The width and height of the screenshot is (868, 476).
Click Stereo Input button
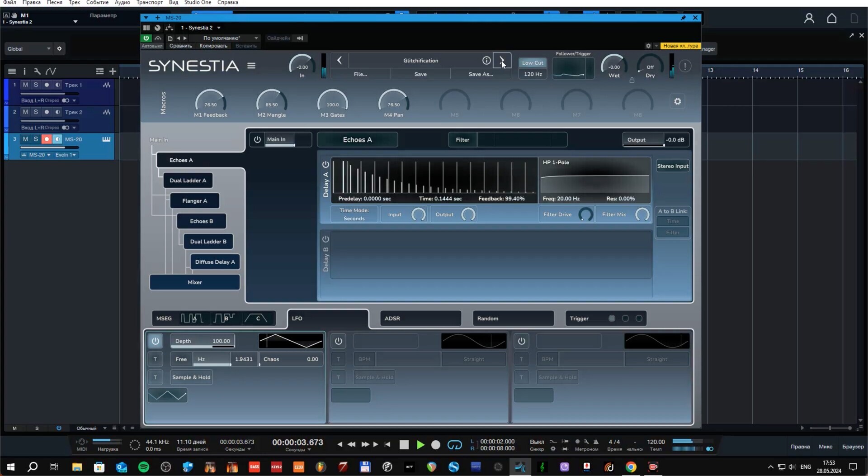click(x=673, y=166)
